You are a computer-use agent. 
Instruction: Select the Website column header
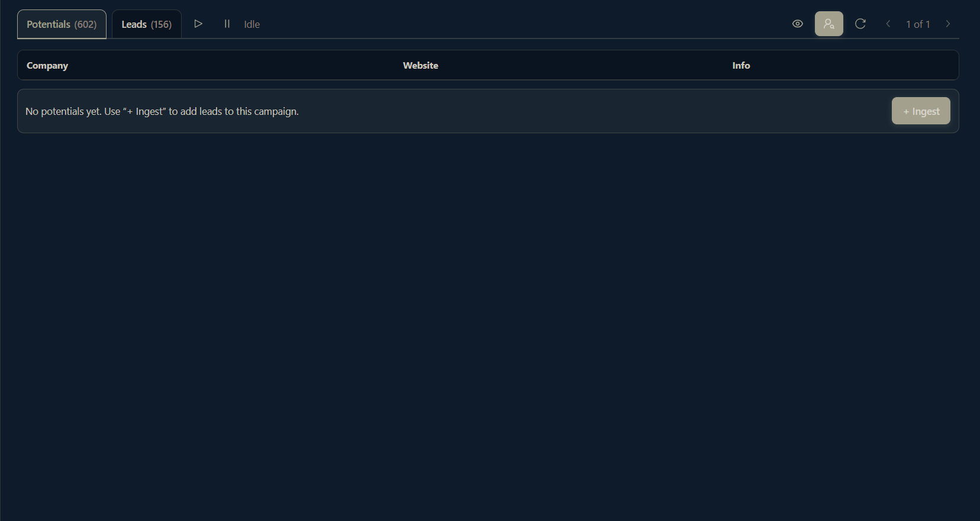pos(420,65)
